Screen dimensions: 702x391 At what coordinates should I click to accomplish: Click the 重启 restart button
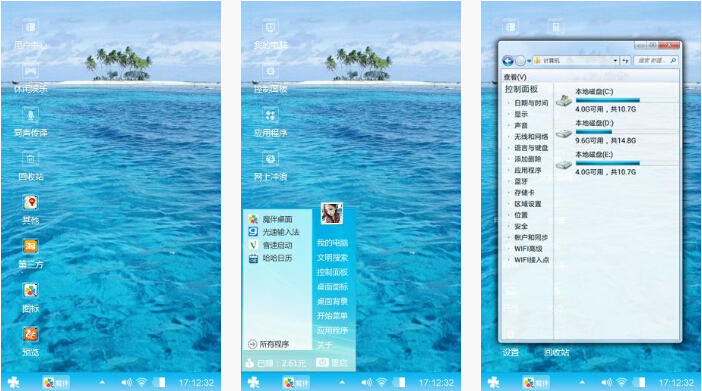tap(332, 363)
